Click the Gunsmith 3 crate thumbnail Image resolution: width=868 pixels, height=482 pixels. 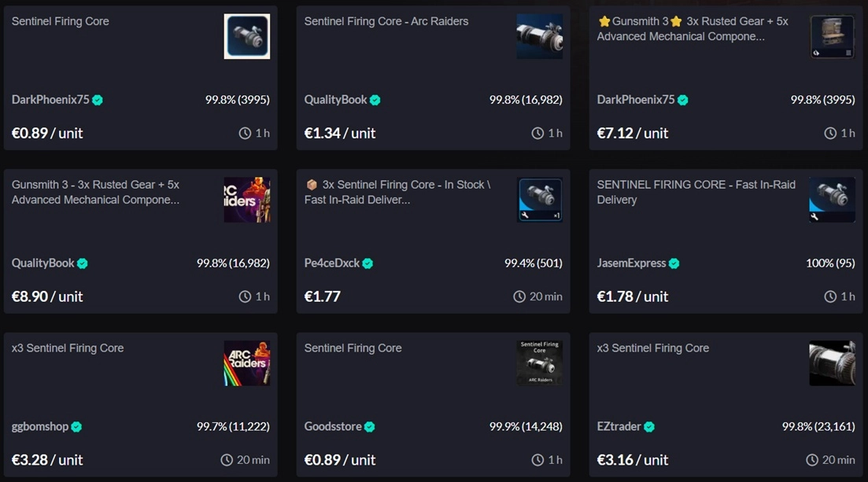(831, 36)
